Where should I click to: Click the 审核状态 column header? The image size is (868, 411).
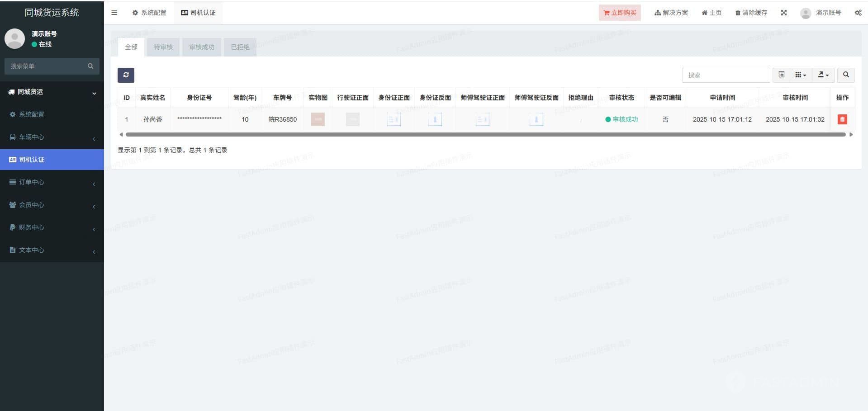click(x=621, y=98)
